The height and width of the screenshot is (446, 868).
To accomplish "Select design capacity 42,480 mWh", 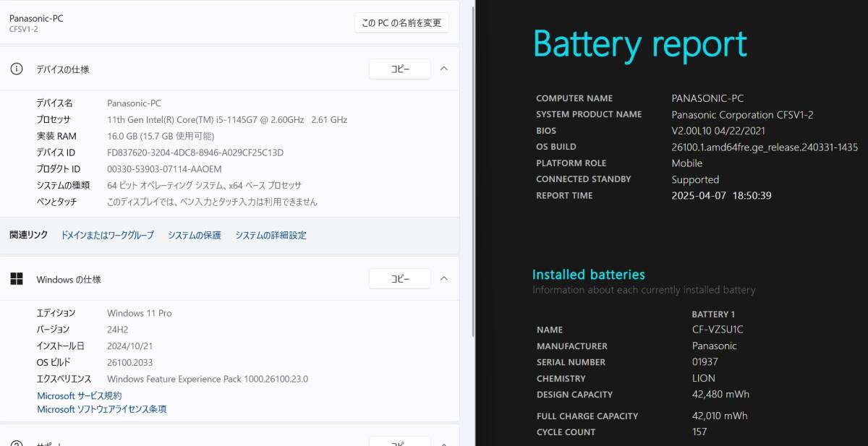I will click(720, 395).
